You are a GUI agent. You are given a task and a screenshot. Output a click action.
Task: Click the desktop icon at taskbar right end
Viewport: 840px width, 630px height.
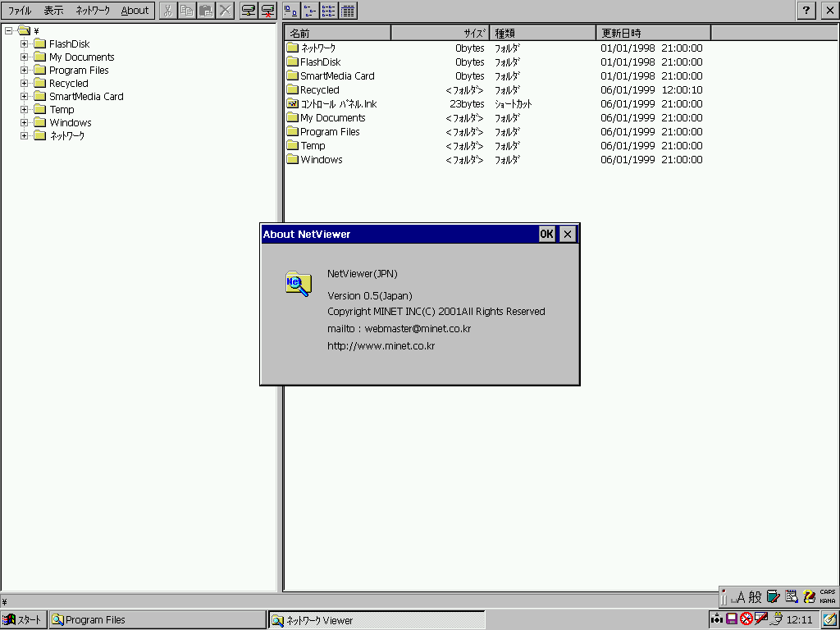point(830,620)
